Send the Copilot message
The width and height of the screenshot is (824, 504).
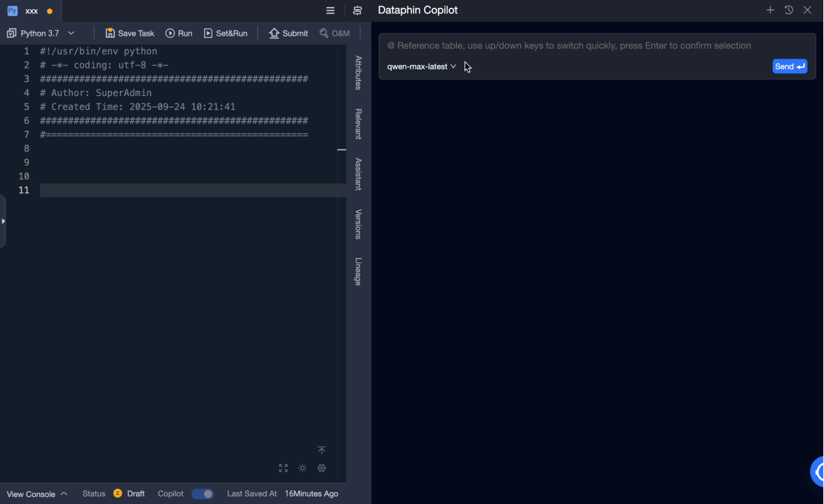click(790, 66)
